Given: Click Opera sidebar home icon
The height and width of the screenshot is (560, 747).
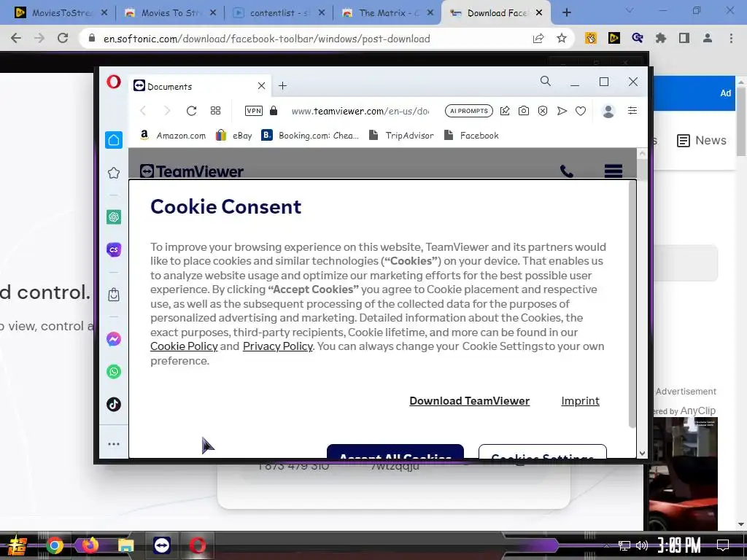Looking at the screenshot, I should (114, 140).
